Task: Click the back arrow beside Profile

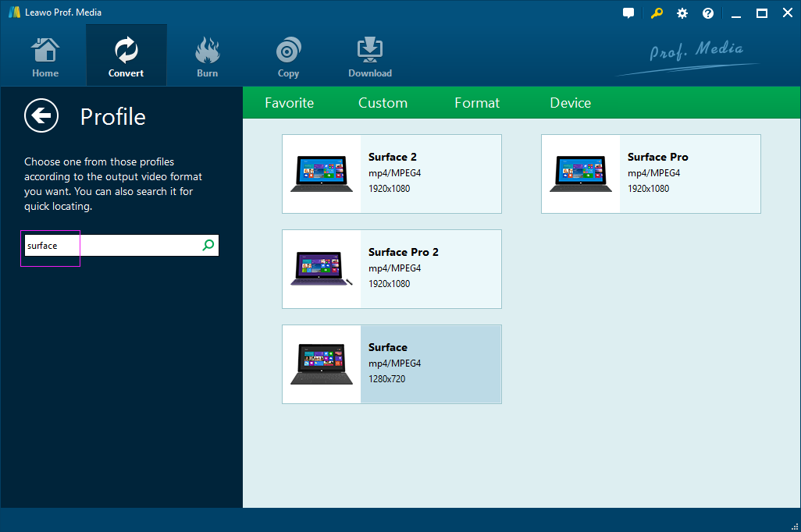Action: pyautogui.click(x=41, y=116)
